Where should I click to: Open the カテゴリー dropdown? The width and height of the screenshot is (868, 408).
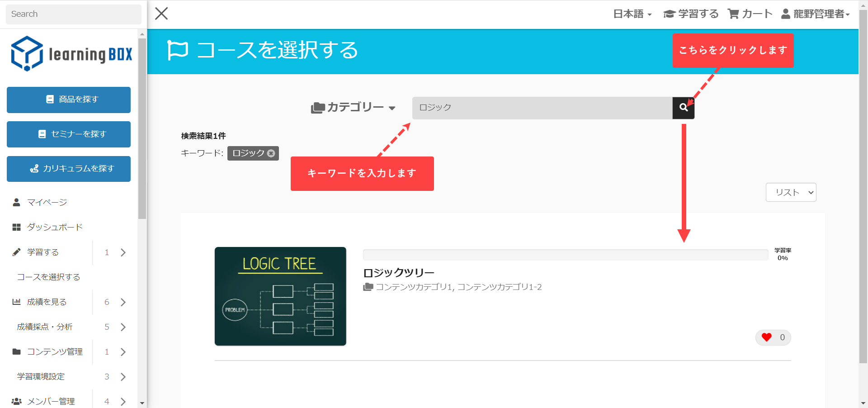[354, 108]
